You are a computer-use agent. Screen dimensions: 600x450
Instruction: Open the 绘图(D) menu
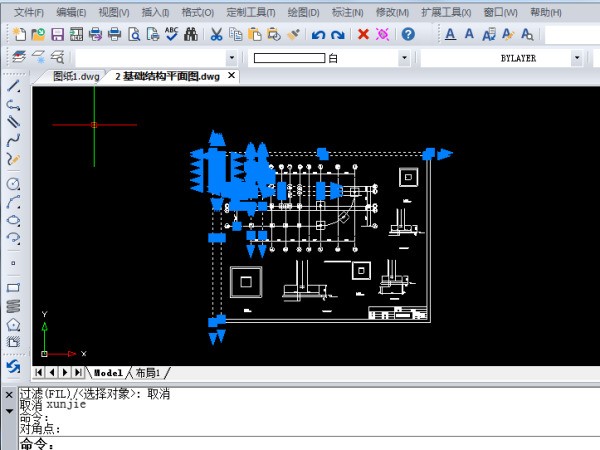click(302, 12)
